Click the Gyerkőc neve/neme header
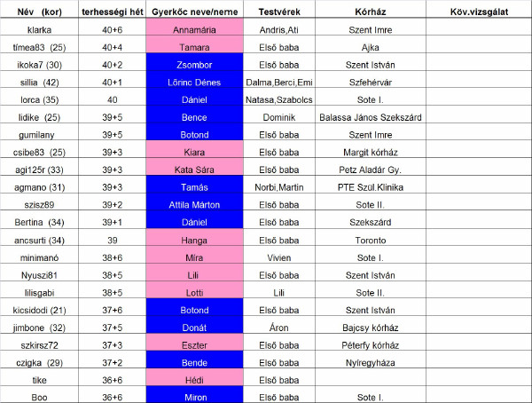The width and height of the screenshot is (532, 403). (x=194, y=12)
